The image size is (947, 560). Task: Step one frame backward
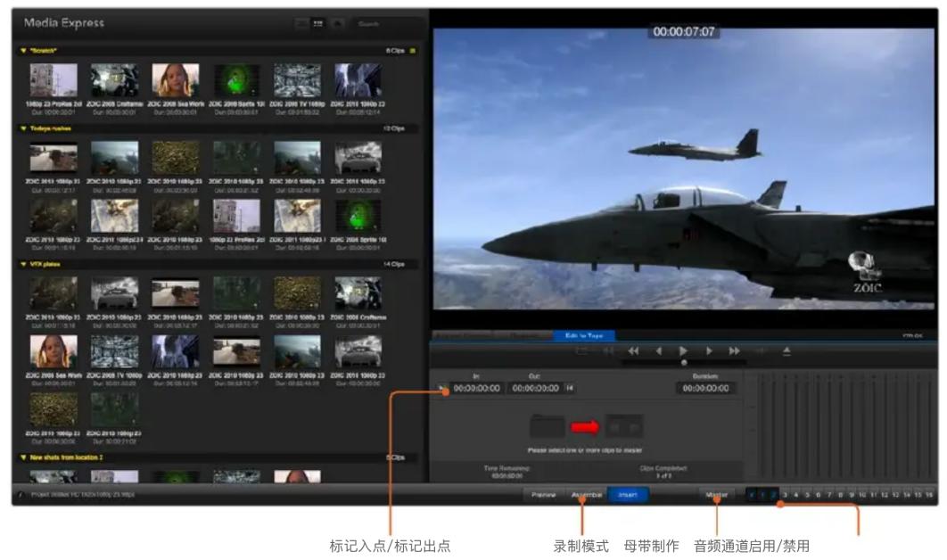point(659,351)
